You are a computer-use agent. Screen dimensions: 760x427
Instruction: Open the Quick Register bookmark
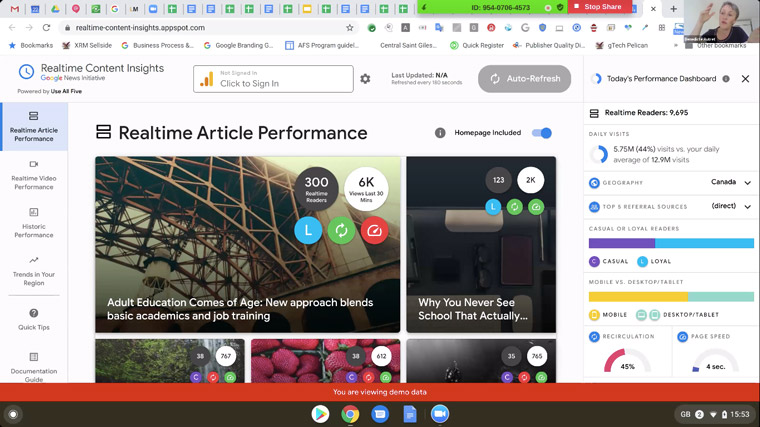[477, 45]
